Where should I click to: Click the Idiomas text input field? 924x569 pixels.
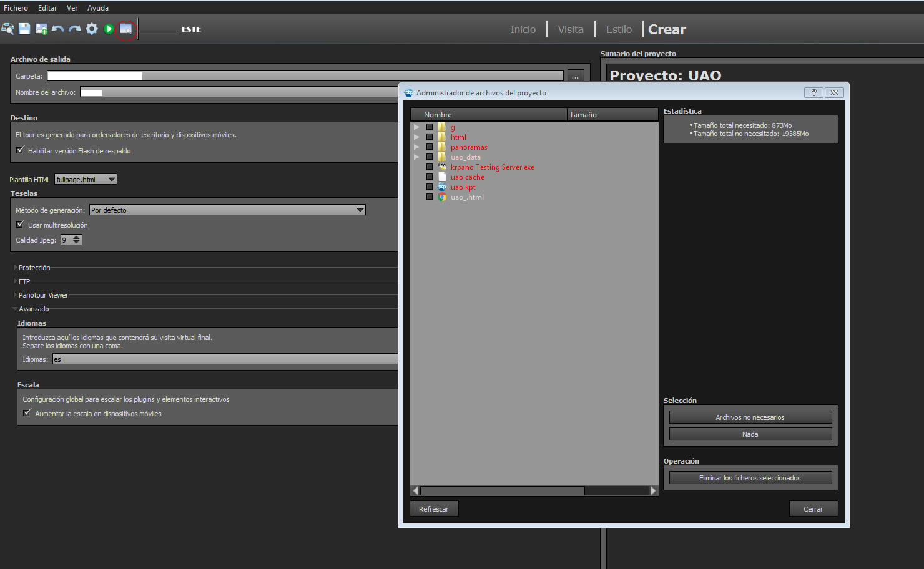[x=225, y=359]
